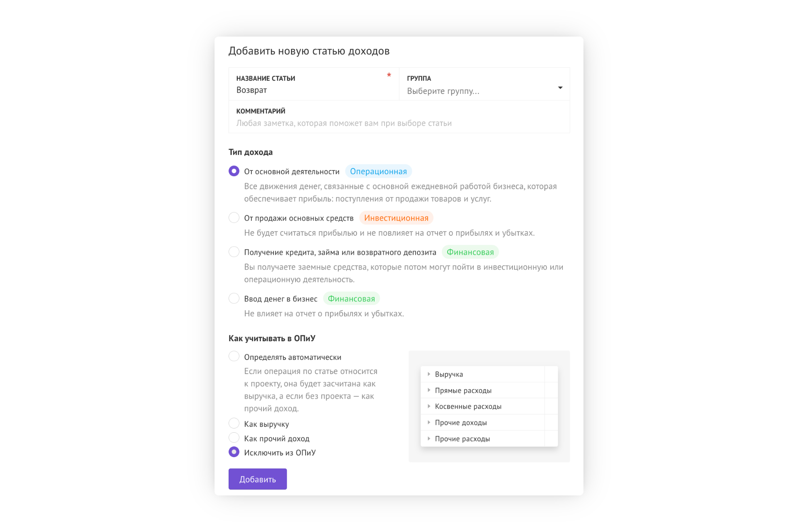Open the Выберите группу dropdown
798x532 pixels.
(484, 84)
